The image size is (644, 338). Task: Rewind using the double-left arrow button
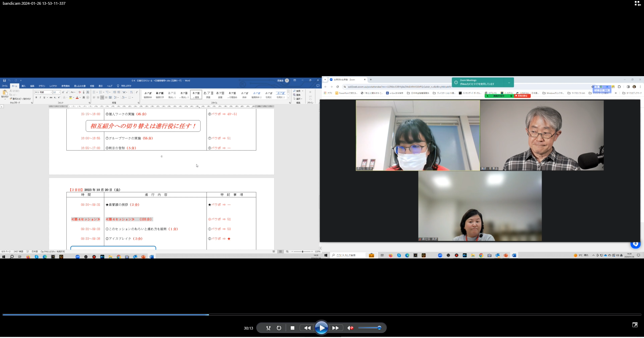(x=307, y=328)
